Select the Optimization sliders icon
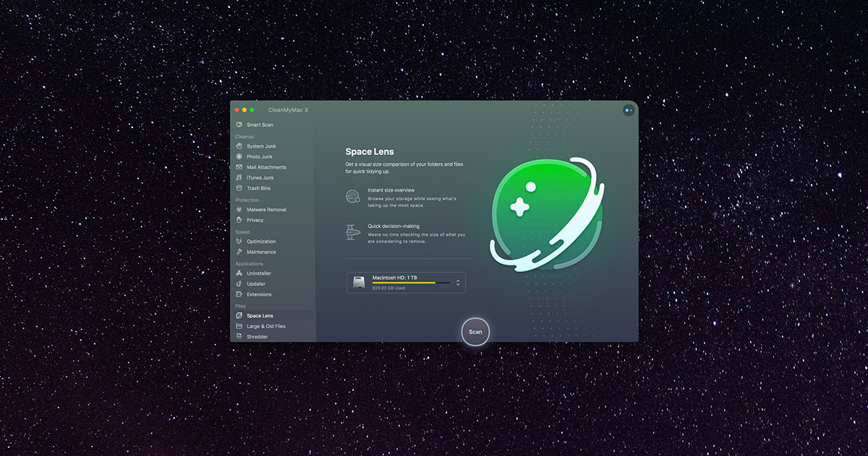 pos(239,241)
